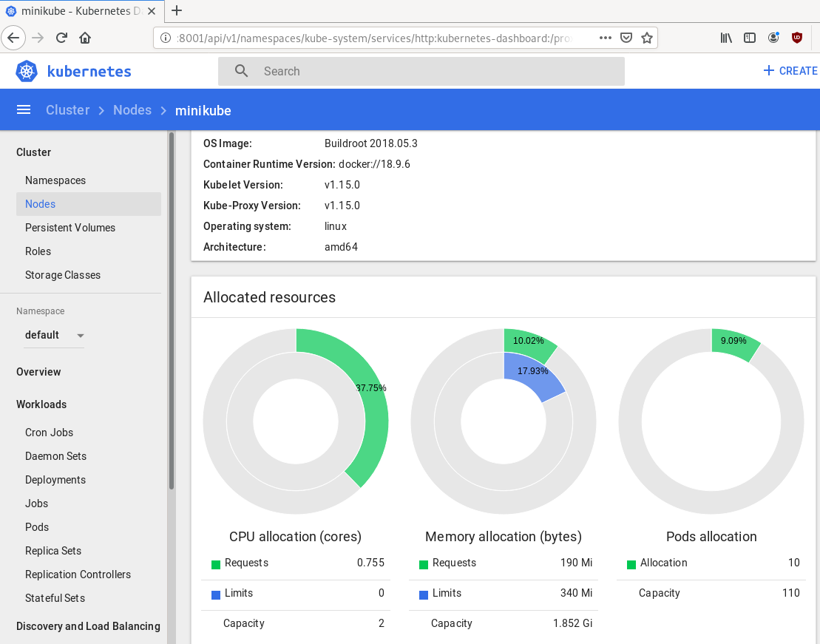Click the search magnifier icon
Viewport: 820px width, 644px height.
click(x=240, y=71)
